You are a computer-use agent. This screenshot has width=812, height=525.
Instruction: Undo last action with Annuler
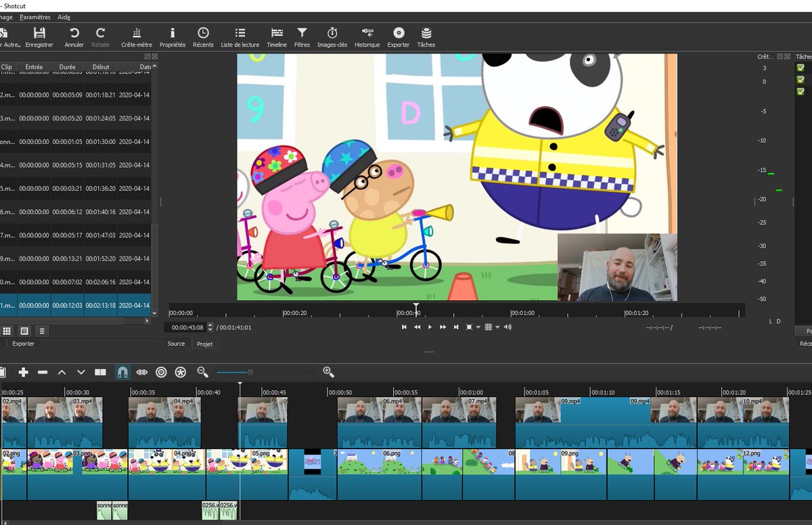click(x=74, y=37)
